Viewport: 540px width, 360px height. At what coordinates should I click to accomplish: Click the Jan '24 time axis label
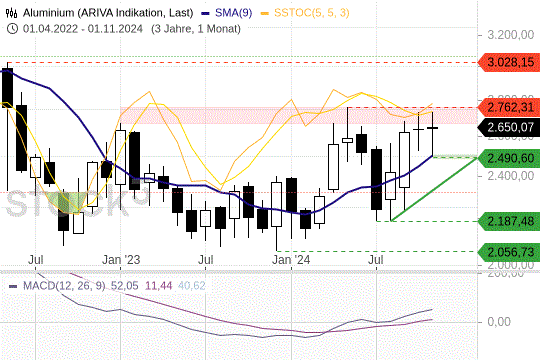coord(291,260)
